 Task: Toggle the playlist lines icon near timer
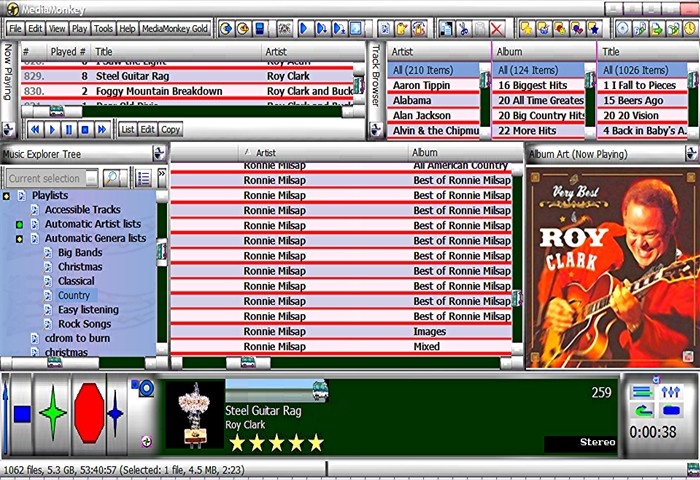coord(643,391)
